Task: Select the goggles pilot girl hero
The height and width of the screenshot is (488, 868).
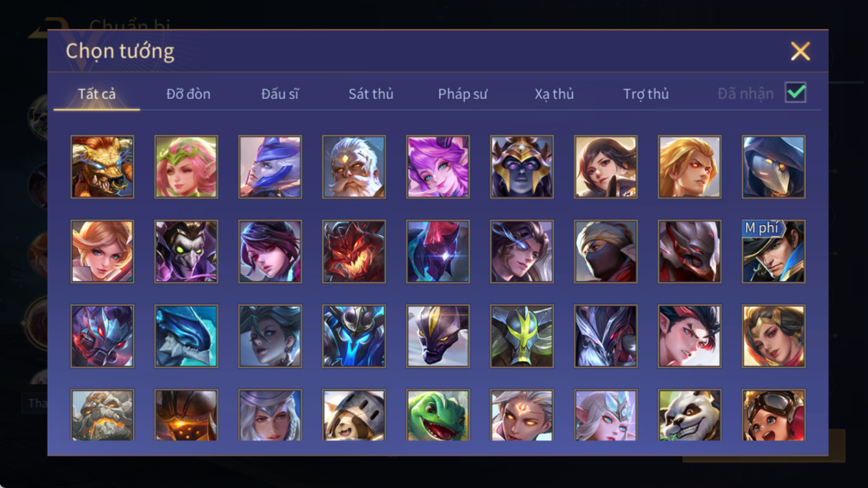Action: [774, 416]
